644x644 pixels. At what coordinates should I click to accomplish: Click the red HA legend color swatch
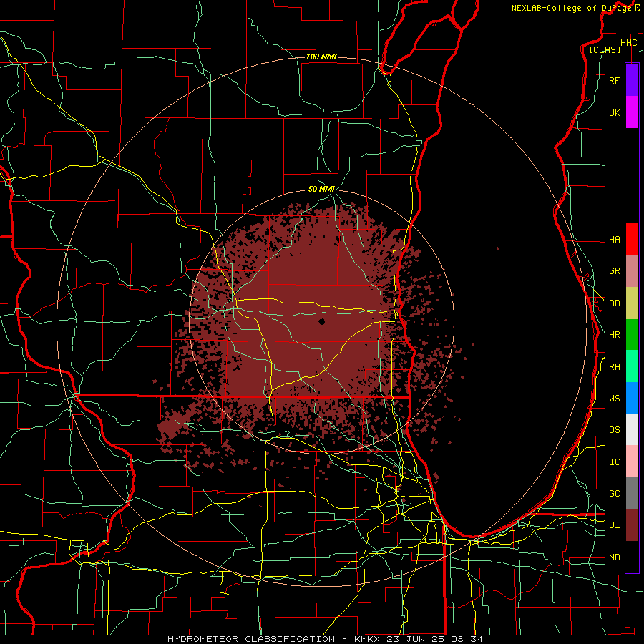pyautogui.click(x=632, y=239)
